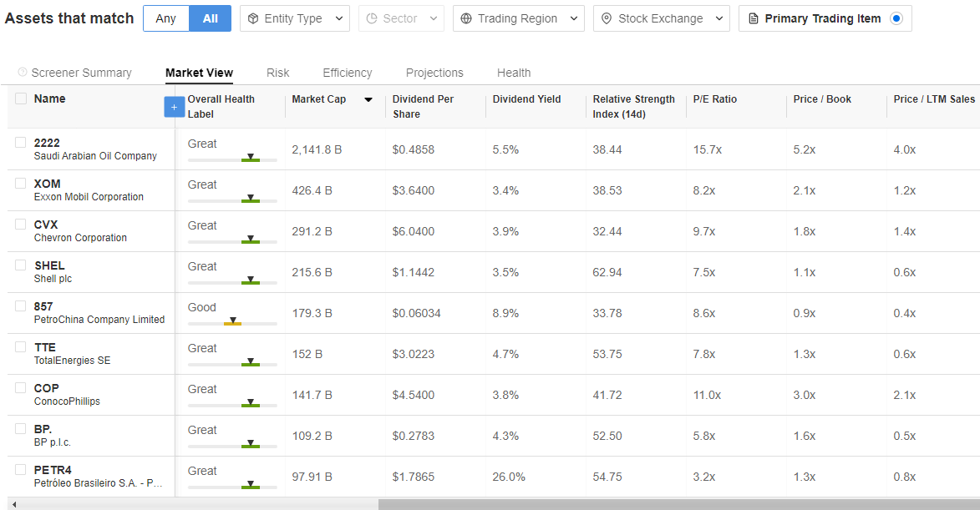Viewport: 980px width, 510px height.
Task: Expand the Trading Region dropdown
Action: [x=518, y=18]
